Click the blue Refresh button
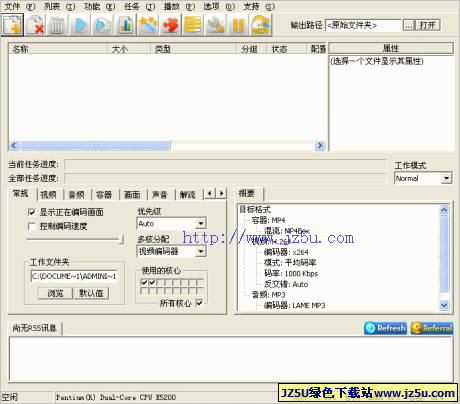460x404 pixels. [386, 328]
